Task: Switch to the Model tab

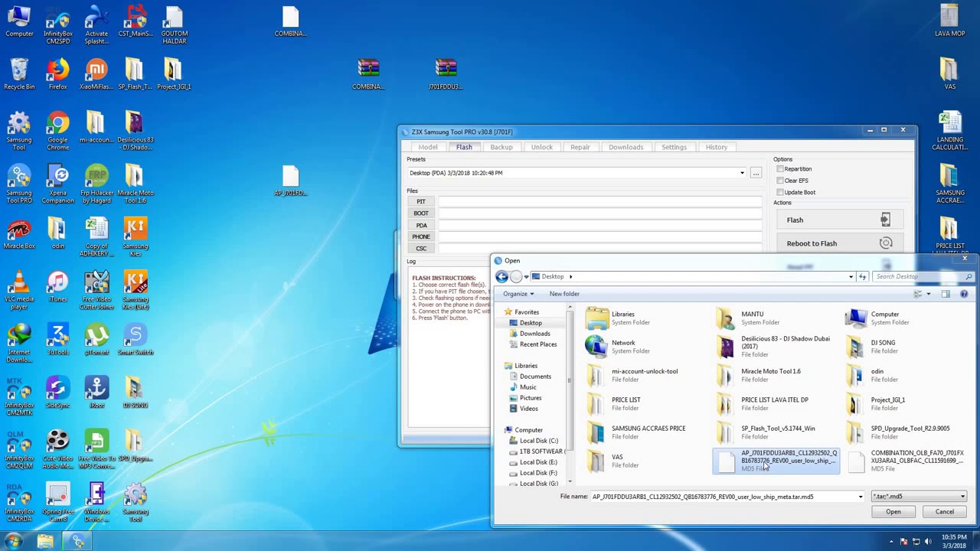Action: coord(428,147)
